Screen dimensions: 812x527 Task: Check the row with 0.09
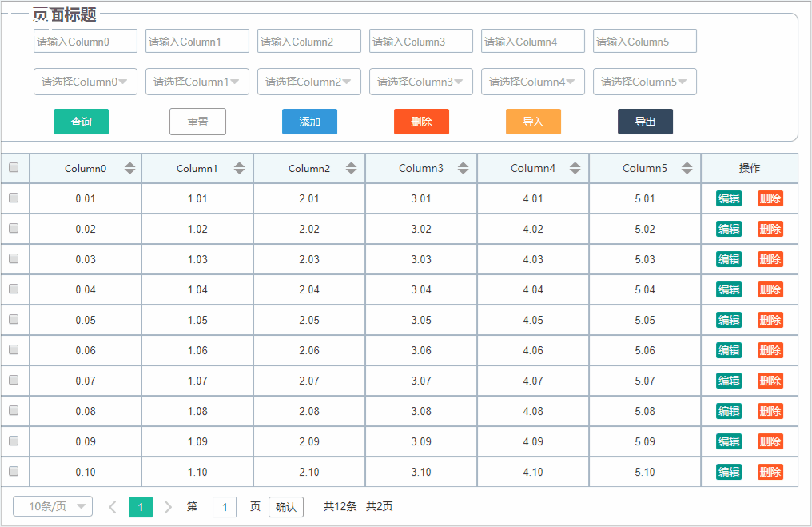click(14, 441)
